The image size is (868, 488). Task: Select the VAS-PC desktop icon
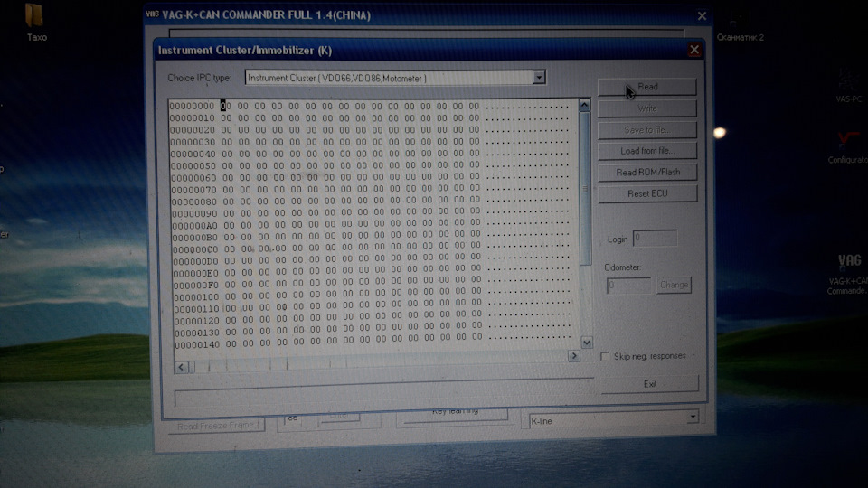click(849, 86)
